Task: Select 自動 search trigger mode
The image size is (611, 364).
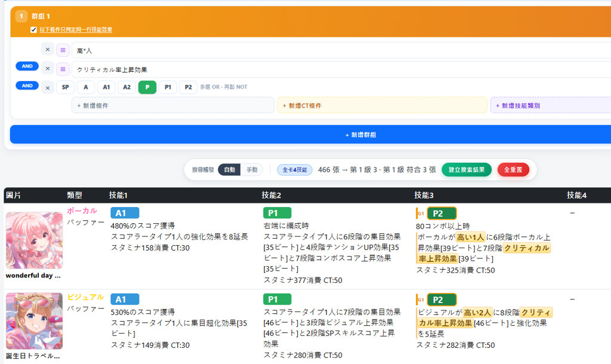Action: tap(230, 169)
